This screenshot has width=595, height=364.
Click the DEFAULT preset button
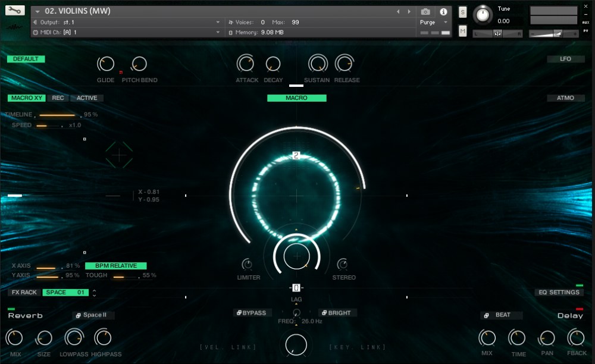(x=26, y=59)
